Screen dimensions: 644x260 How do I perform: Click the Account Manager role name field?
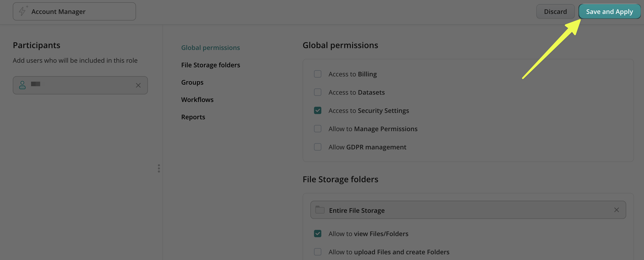coord(83,11)
